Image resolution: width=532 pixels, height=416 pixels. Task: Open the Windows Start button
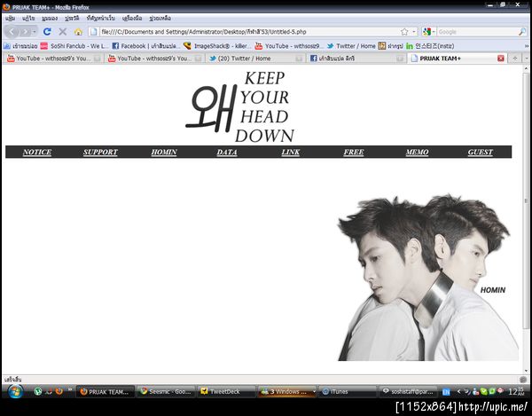tap(14, 391)
